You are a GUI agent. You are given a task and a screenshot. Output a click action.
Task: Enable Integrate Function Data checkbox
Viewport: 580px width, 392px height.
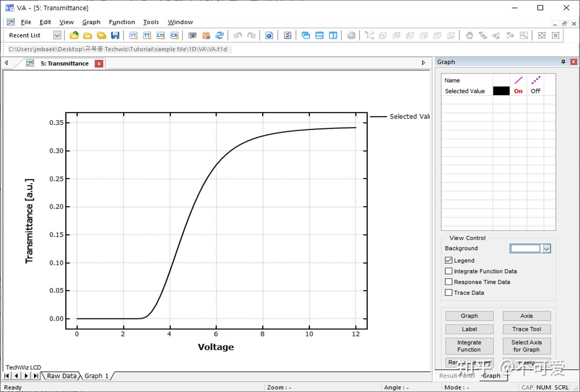click(448, 271)
